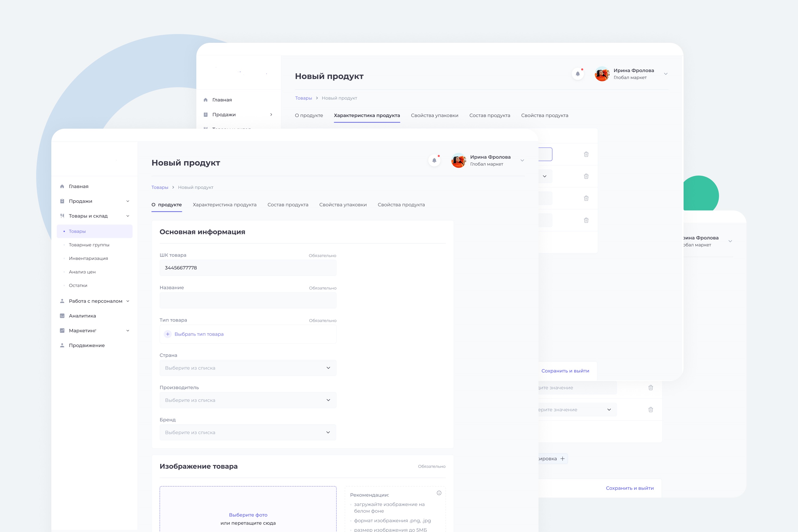Viewport: 798px width, 532px height.
Task: Open notifications bell in back window
Action: 578,74
